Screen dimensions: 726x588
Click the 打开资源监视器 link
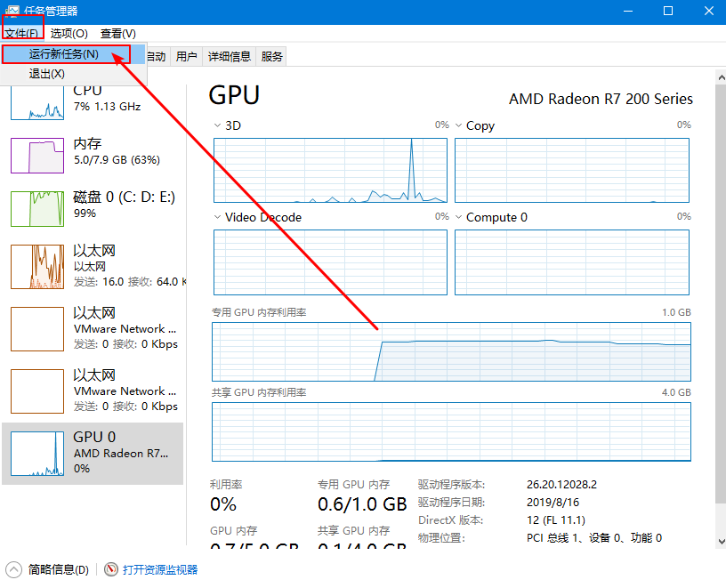160,569
